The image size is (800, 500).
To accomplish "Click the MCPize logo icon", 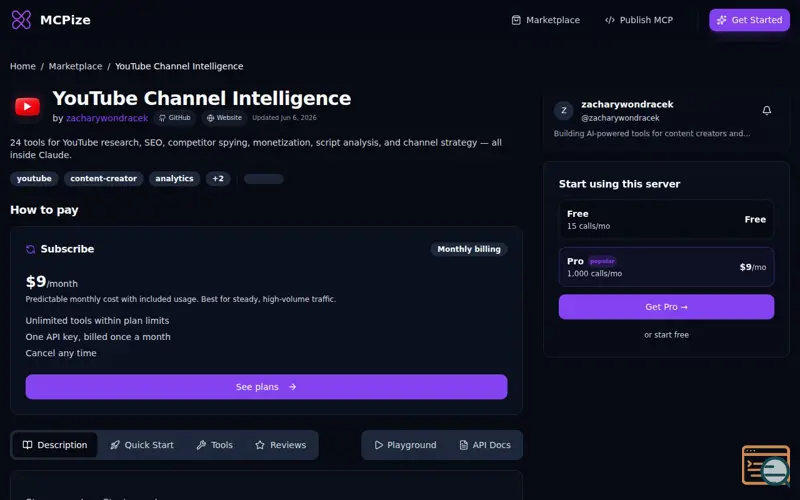I will point(21,20).
